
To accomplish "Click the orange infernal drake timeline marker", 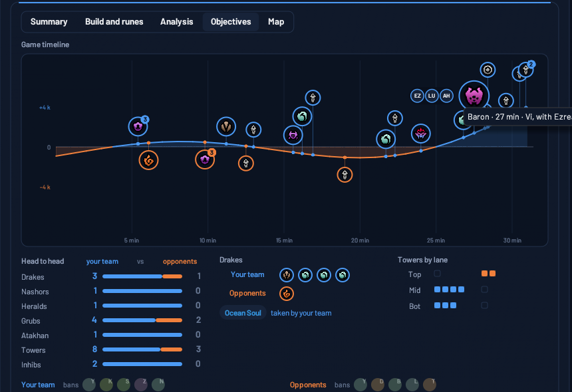I will pos(148,160).
